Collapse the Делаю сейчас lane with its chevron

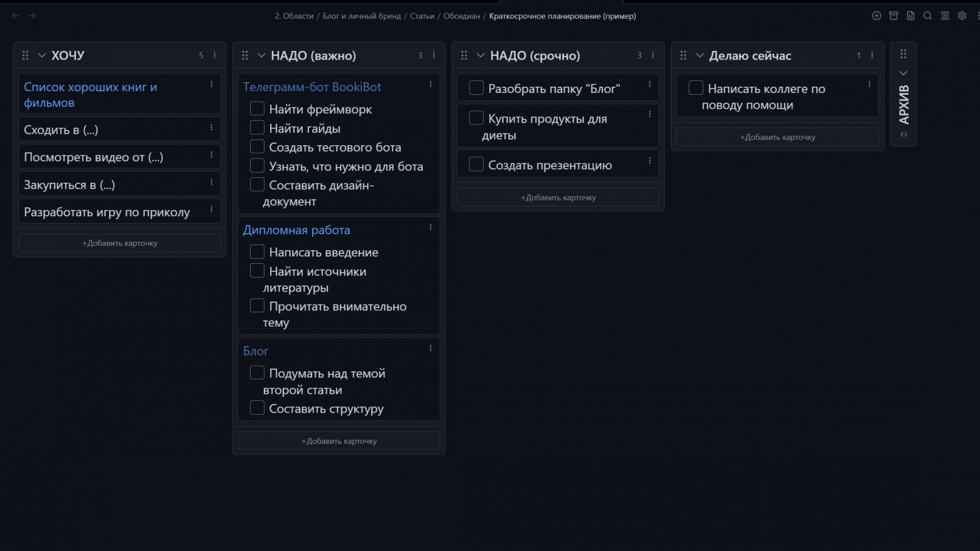[x=699, y=55]
